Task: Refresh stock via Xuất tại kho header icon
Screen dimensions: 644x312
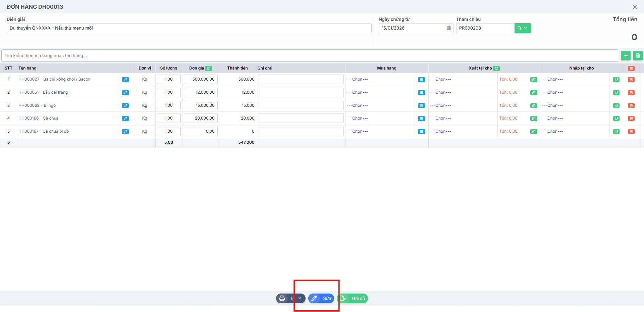Action: click(x=496, y=69)
